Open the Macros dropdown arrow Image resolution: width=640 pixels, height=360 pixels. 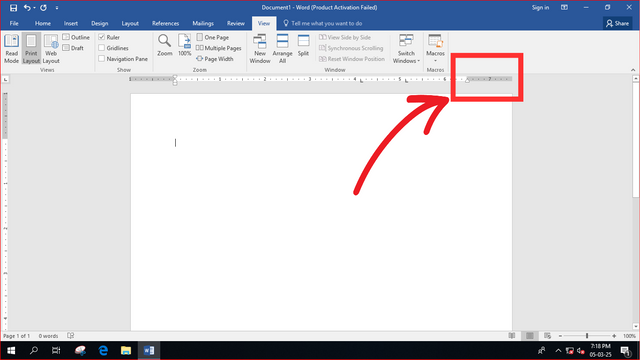(435, 61)
